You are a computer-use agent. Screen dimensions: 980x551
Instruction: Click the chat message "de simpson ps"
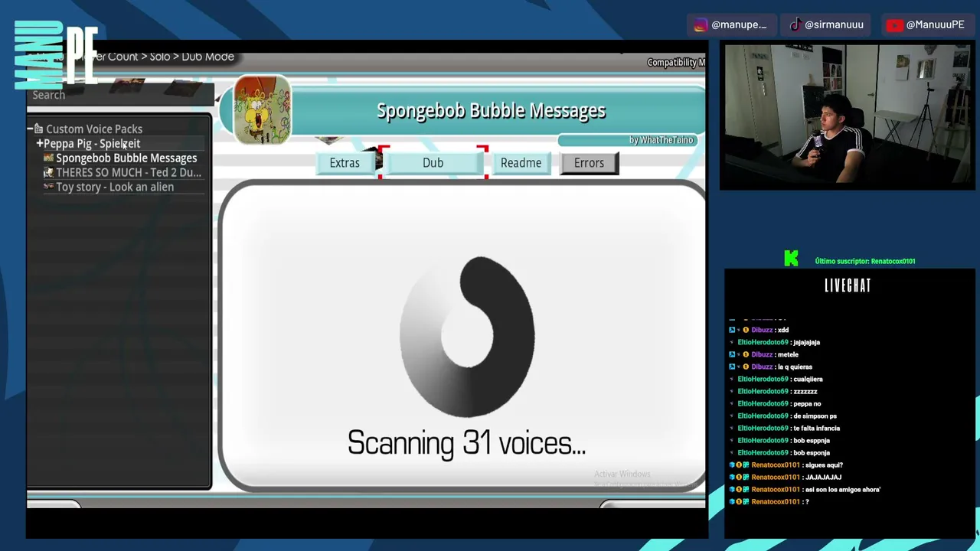click(x=815, y=416)
